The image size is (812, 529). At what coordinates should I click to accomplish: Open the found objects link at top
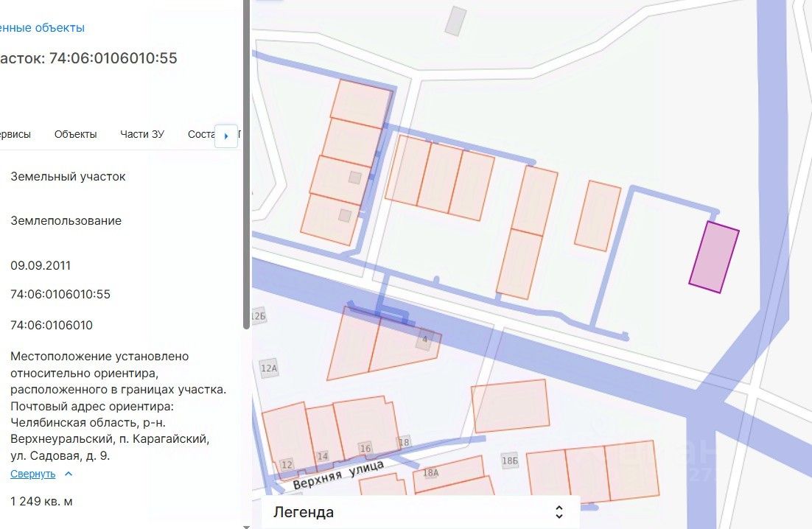point(43,28)
